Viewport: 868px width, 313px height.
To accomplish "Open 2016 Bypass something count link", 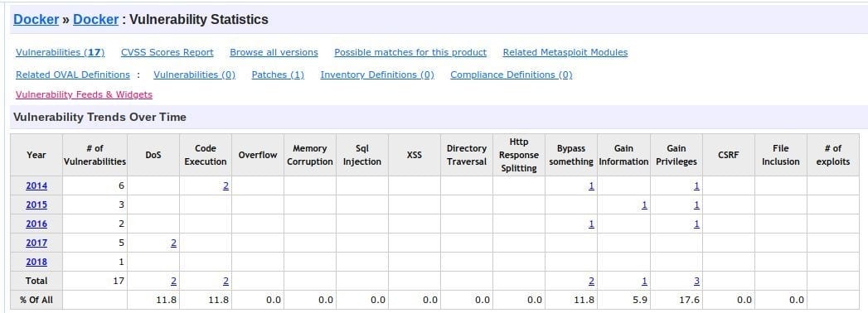I will coord(592,224).
